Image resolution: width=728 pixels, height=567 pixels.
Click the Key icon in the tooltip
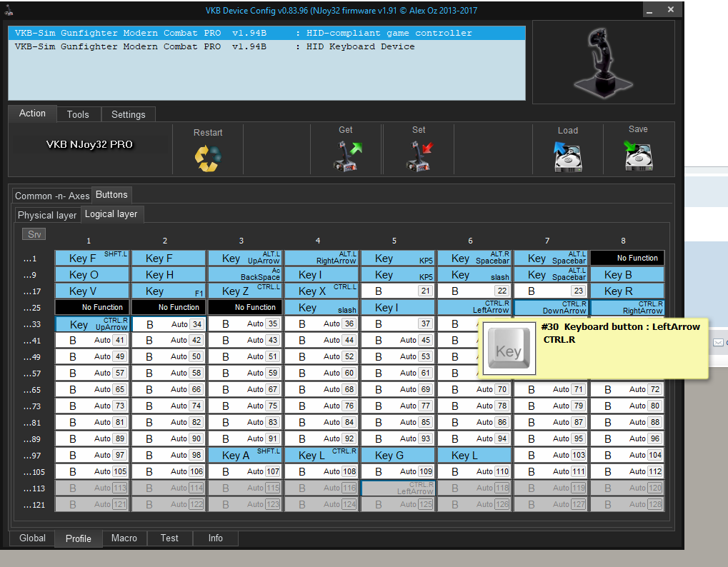point(509,349)
